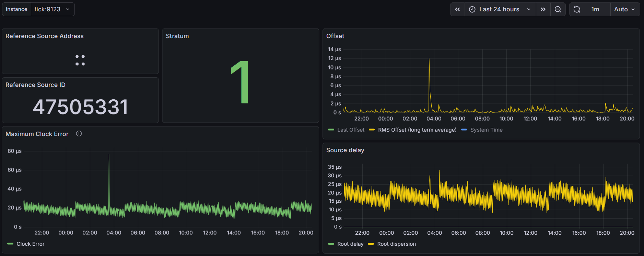Click the Stratum value 1
Viewport: 644px width, 256px height.
(x=240, y=82)
